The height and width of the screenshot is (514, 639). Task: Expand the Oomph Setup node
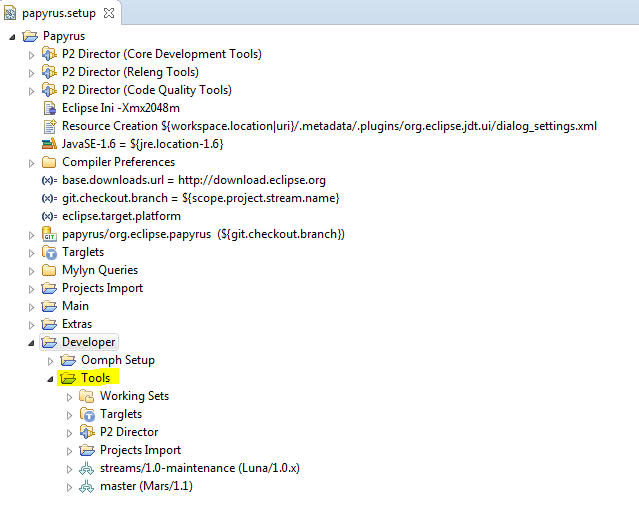pyautogui.click(x=51, y=361)
